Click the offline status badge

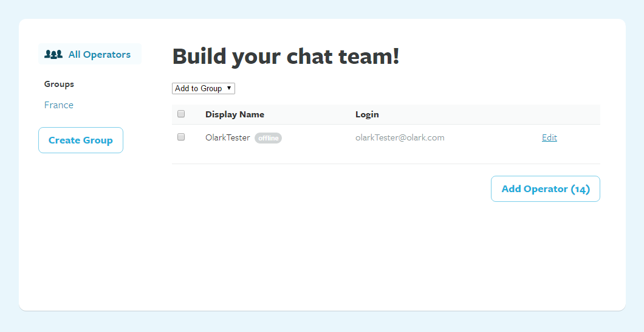click(268, 138)
